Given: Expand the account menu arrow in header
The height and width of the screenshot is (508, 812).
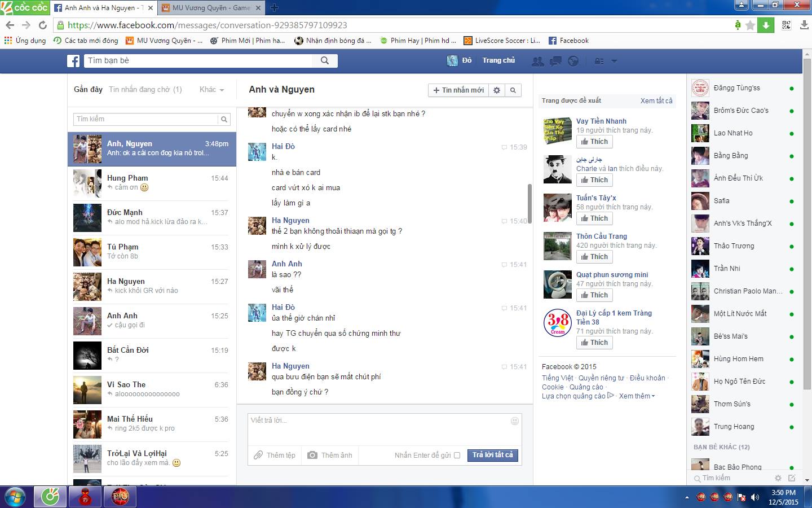Looking at the screenshot, I should click(614, 61).
